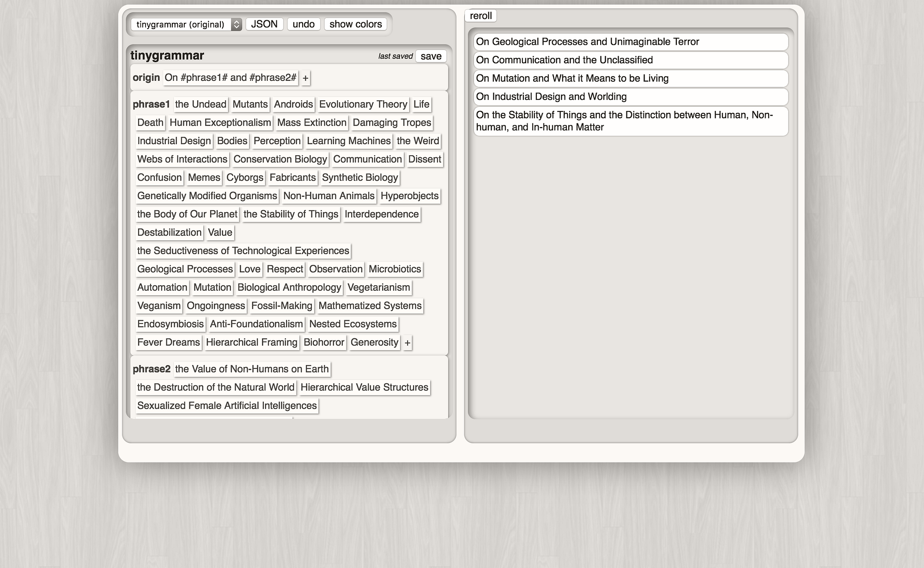The height and width of the screenshot is (568, 924).
Task: Click the phrase1 rule label
Action: [151, 104]
